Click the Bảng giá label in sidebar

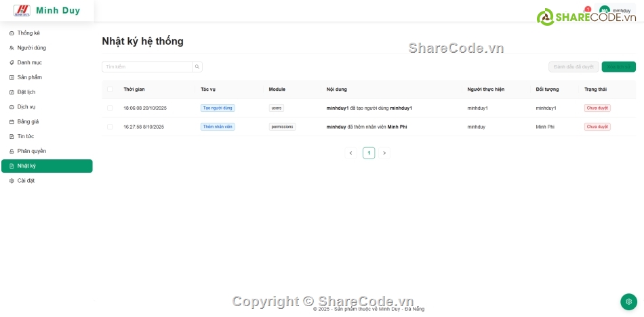[28, 122]
